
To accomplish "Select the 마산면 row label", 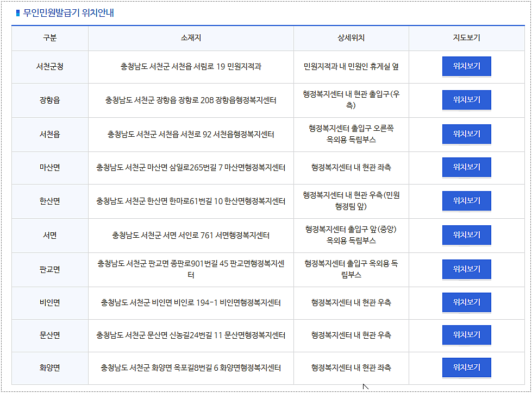I will click(x=50, y=168).
